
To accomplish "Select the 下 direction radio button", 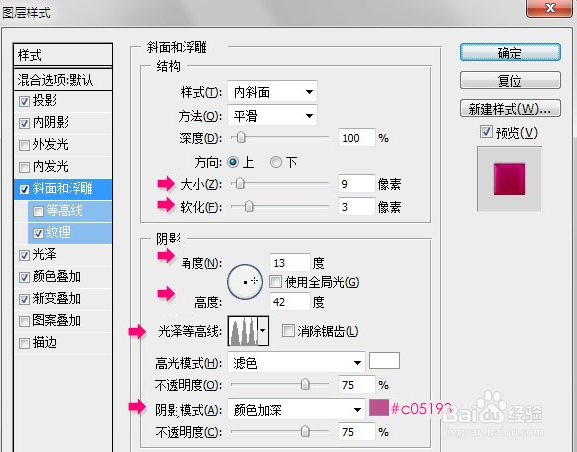I will [x=276, y=162].
